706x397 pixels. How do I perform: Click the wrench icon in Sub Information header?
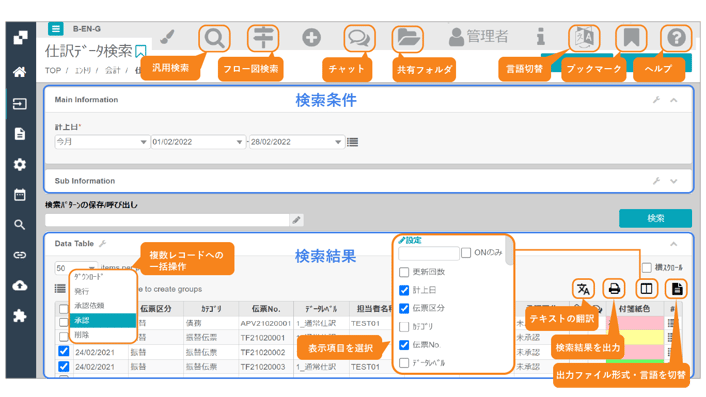click(656, 181)
